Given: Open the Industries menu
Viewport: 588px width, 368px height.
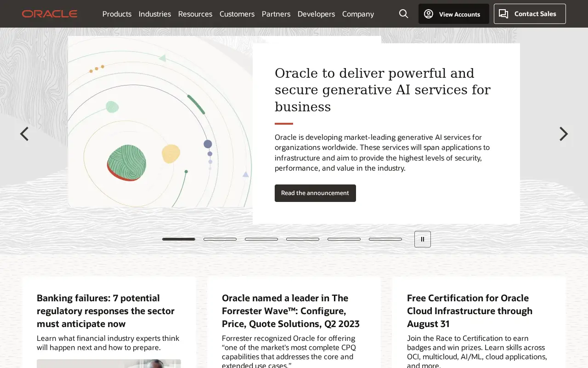Looking at the screenshot, I should pyautogui.click(x=155, y=14).
